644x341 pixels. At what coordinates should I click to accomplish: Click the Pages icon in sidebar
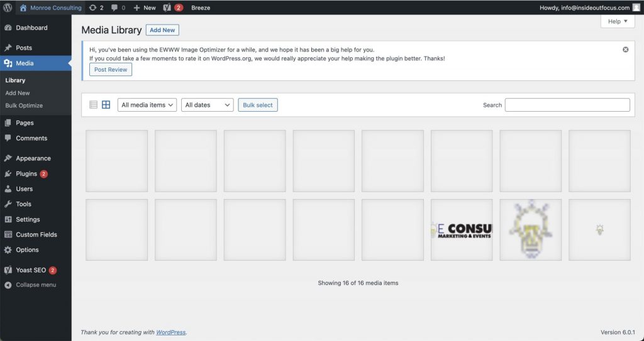pos(8,122)
